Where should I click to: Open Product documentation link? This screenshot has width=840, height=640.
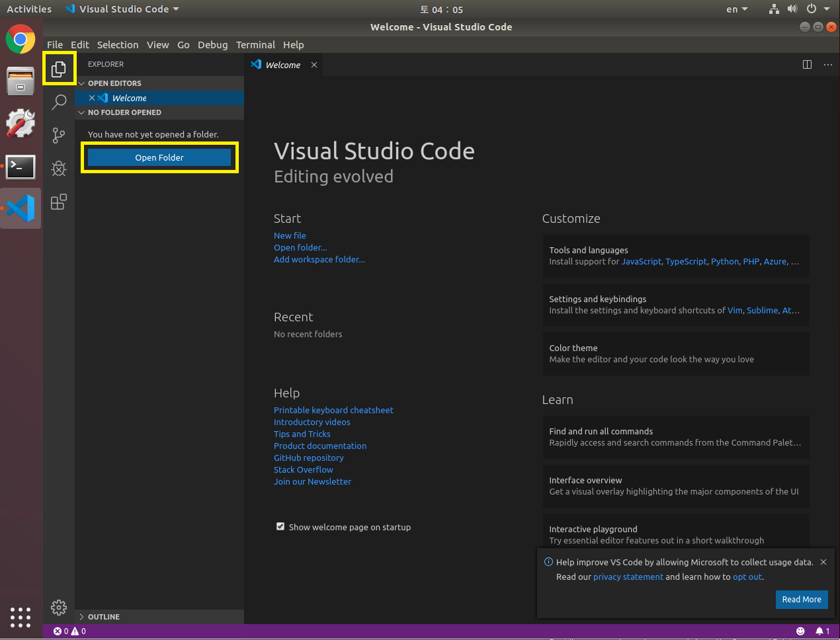(x=320, y=446)
